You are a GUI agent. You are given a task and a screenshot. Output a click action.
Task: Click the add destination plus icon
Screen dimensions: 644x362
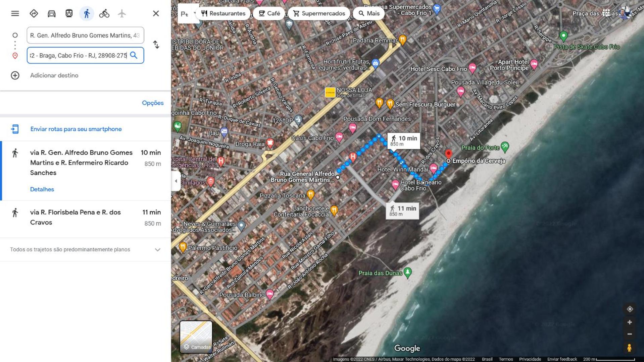(x=15, y=75)
